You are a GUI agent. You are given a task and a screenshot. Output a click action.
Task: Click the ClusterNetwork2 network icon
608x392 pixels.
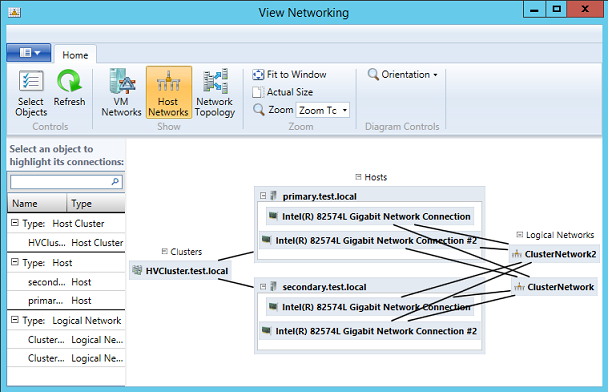click(x=516, y=254)
